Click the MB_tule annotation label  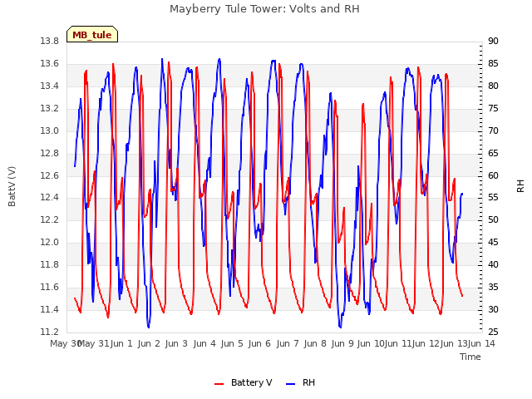(92, 35)
